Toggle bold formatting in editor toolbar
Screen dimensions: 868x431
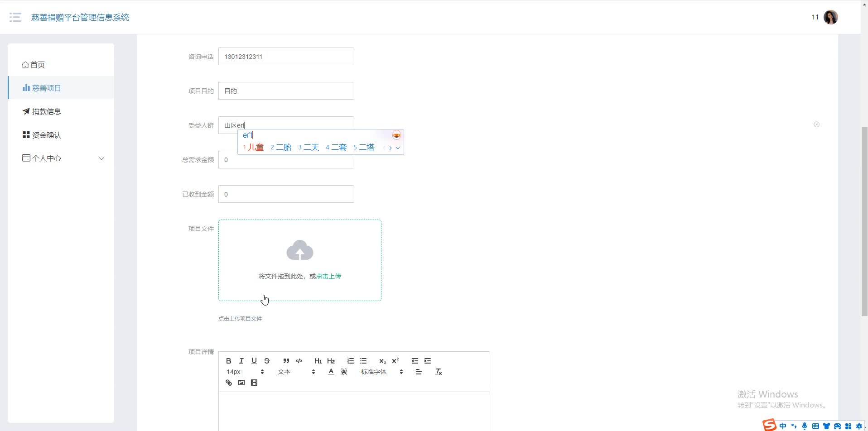pos(229,361)
